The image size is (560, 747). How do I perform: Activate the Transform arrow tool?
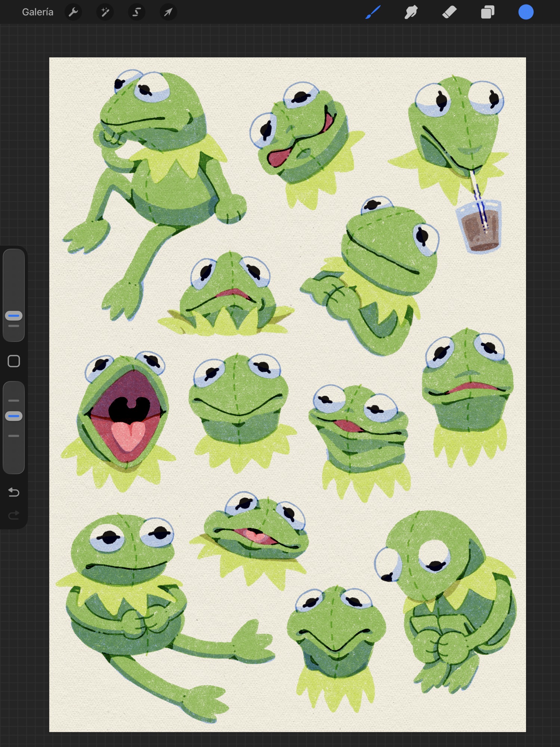[x=168, y=12]
